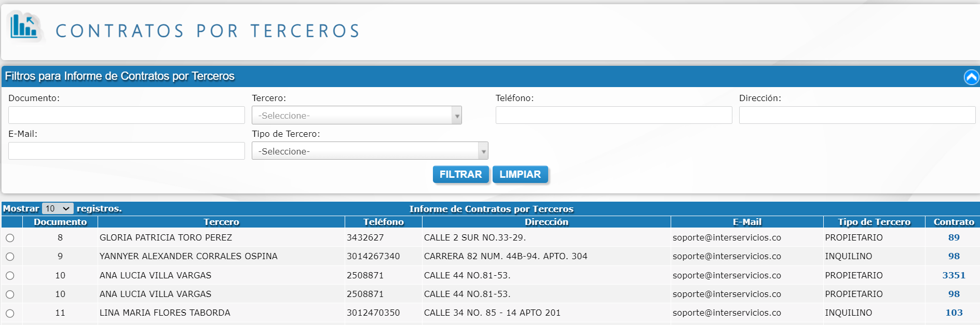Sort the table by the Documento column header

point(60,222)
